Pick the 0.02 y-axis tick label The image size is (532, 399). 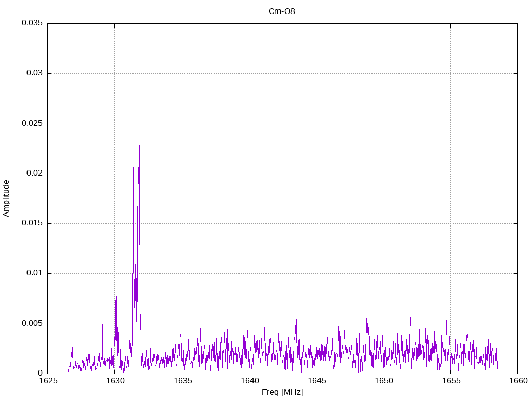[34, 174]
